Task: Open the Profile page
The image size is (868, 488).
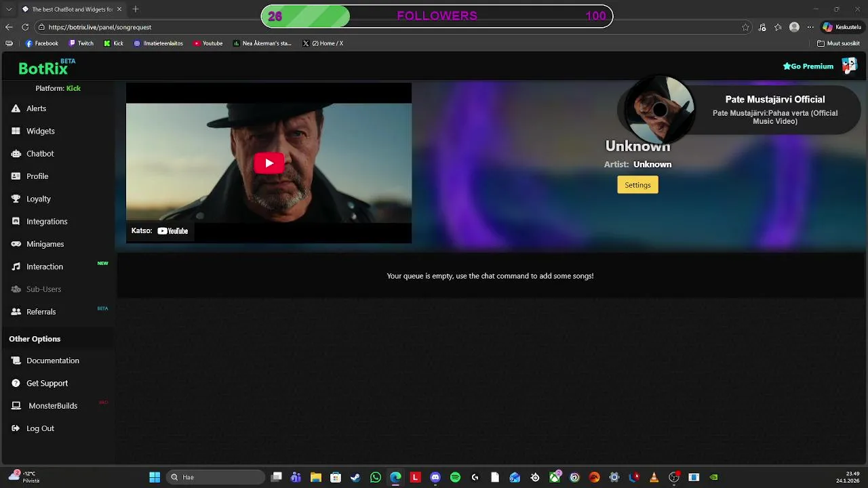Action: 30,176
